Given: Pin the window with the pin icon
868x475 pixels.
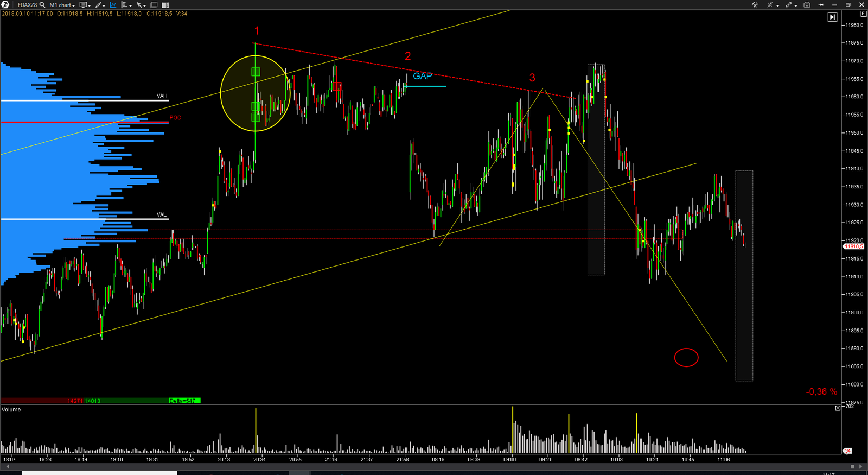Looking at the screenshot, I should click(x=821, y=4).
